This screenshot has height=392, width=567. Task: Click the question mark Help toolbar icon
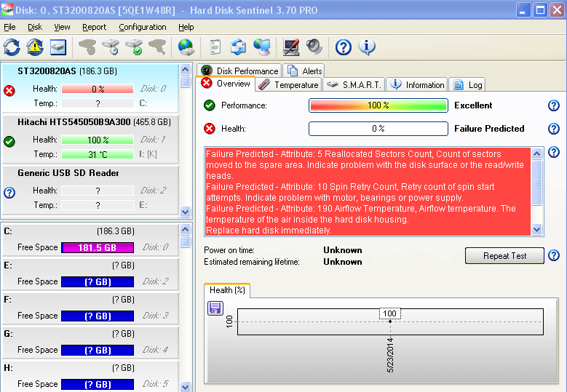343,47
